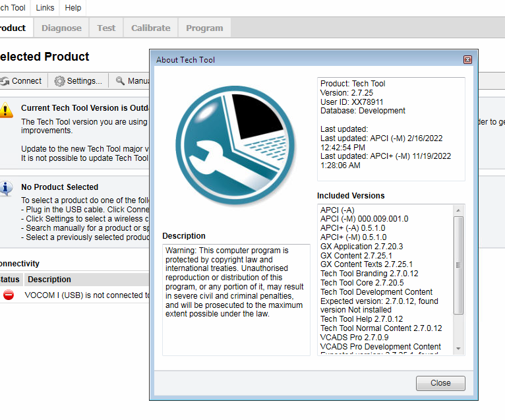Click scroll-down arrow in Included Versions list
505x420 pixels.
point(458,349)
